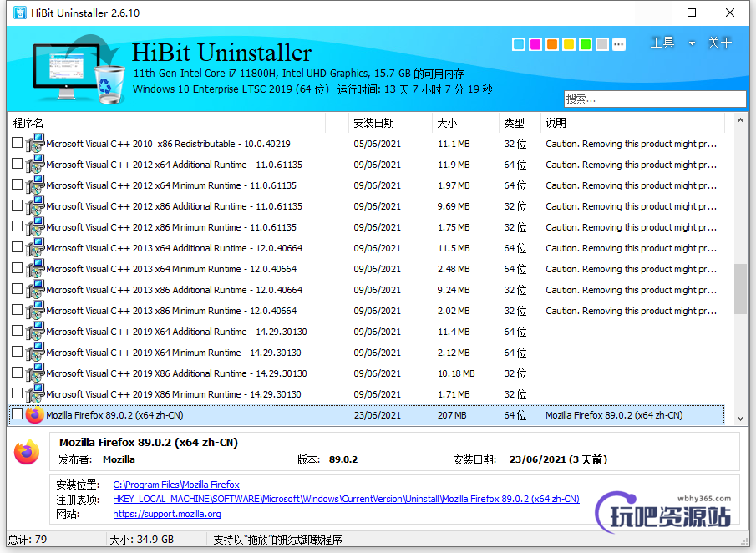This screenshot has height=553, width=756.
Task: Check the 2019 X86 Minimum Runtime checkbox
Action: [x=17, y=393]
